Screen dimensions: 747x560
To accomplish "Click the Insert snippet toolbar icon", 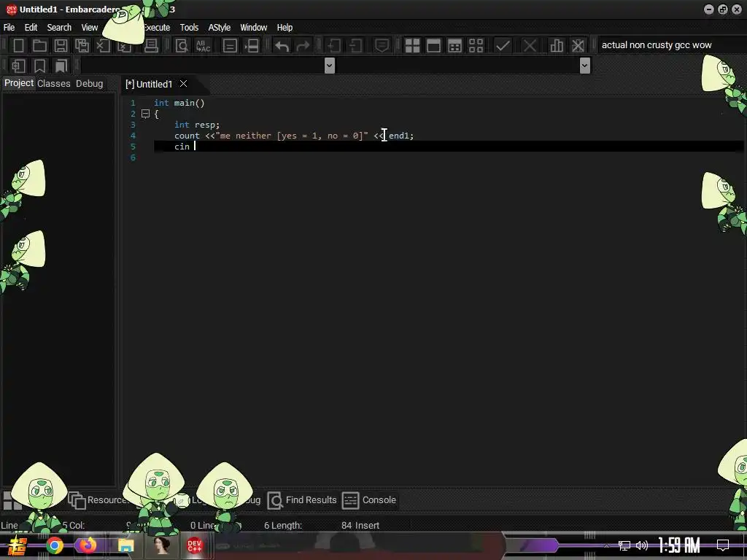I will pos(18,66).
